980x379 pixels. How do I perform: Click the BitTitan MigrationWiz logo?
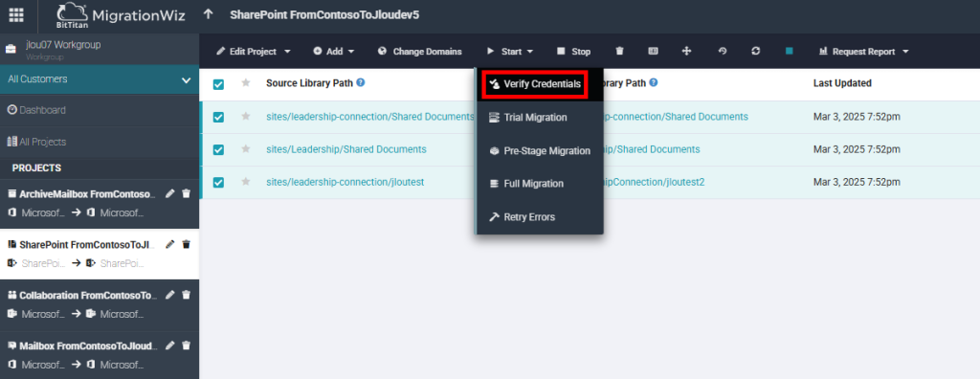pos(121,15)
